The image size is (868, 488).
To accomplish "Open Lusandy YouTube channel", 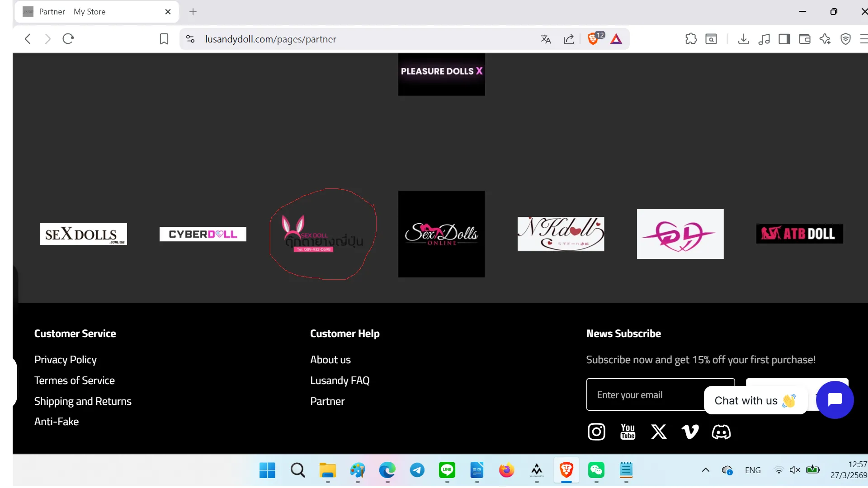I will click(x=628, y=432).
